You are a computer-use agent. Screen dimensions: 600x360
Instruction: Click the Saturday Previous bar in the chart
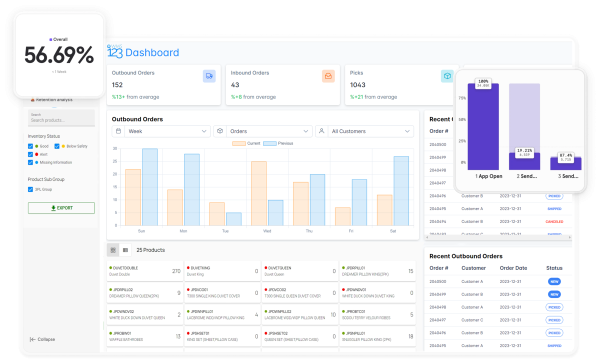(401, 191)
